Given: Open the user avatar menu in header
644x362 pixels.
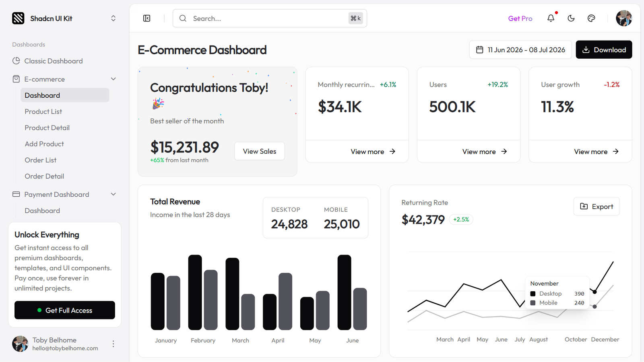Looking at the screenshot, I should (624, 18).
